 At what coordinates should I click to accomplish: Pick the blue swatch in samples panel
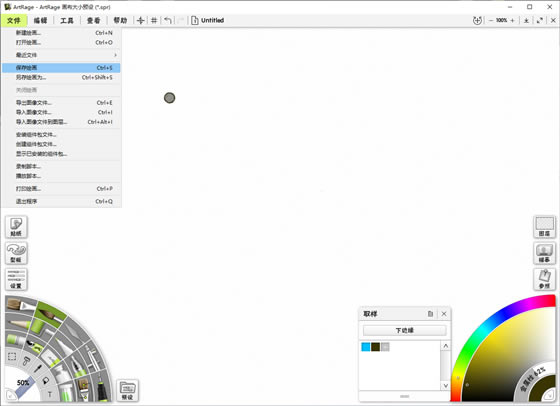click(x=366, y=347)
